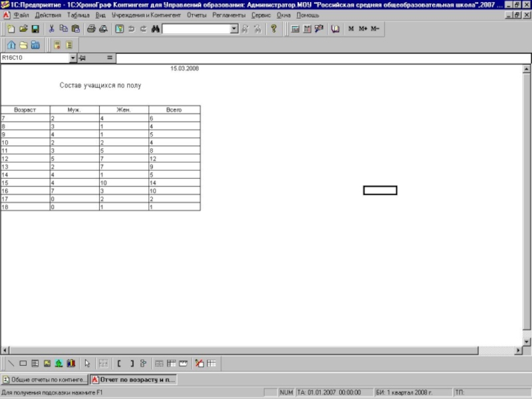Image resolution: width=532 pixels, height=399 pixels.
Task: Click the Save floppy disk icon
Action: coord(35,29)
